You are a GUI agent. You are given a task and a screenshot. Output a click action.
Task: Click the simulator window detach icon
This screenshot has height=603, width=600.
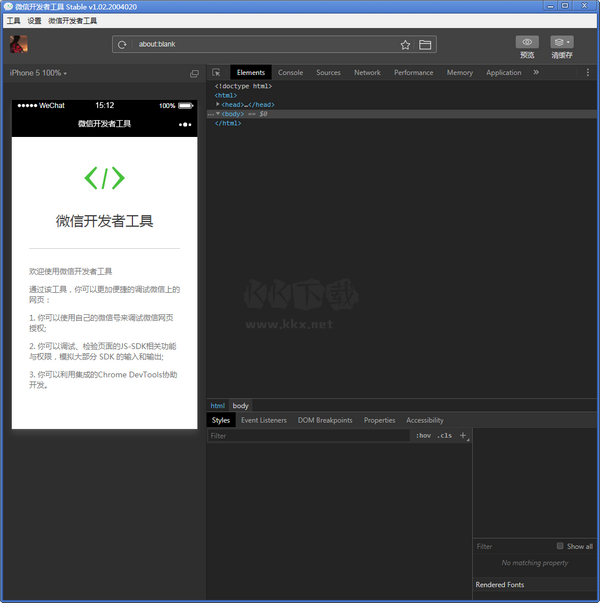(x=195, y=74)
